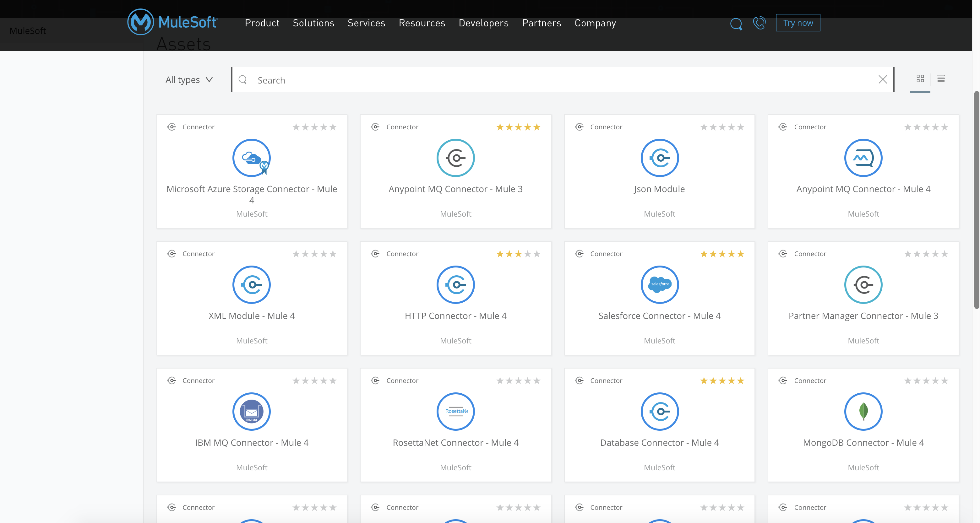Open the Developers menu
This screenshot has width=980, height=523.
click(483, 23)
